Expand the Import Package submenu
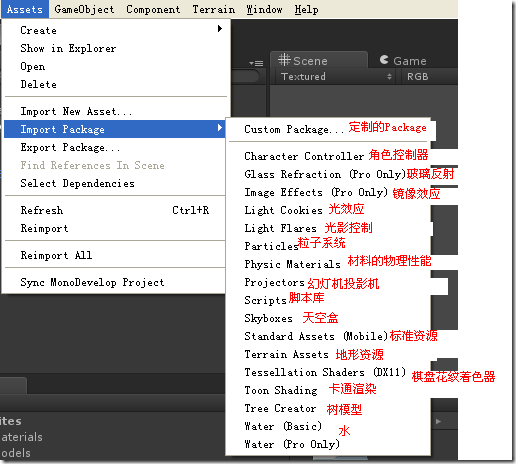 (x=115, y=129)
